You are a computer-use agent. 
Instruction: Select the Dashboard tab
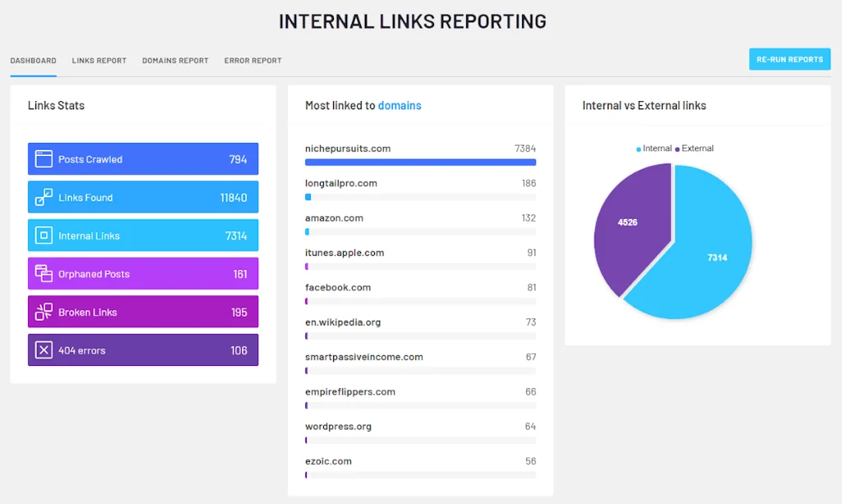click(33, 60)
